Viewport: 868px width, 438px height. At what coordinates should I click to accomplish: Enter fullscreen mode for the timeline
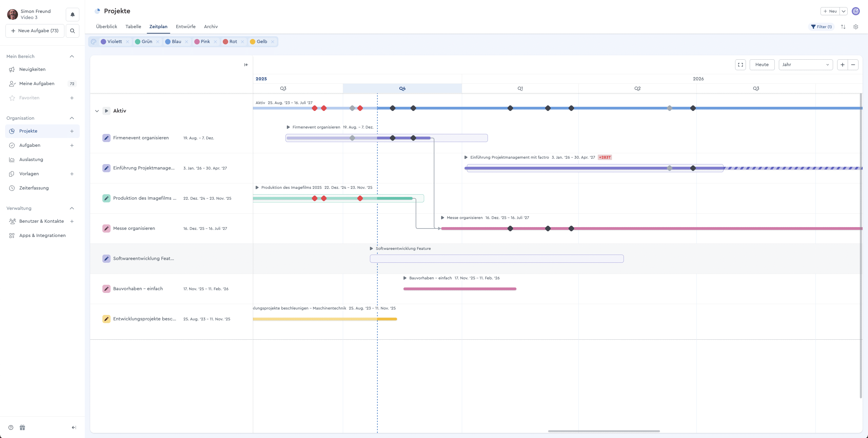point(740,64)
